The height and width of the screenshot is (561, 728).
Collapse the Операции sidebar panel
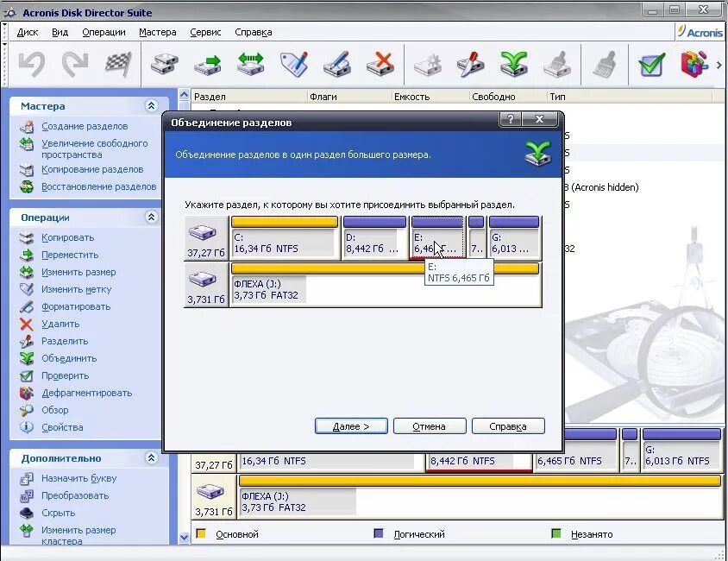coord(151,217)
